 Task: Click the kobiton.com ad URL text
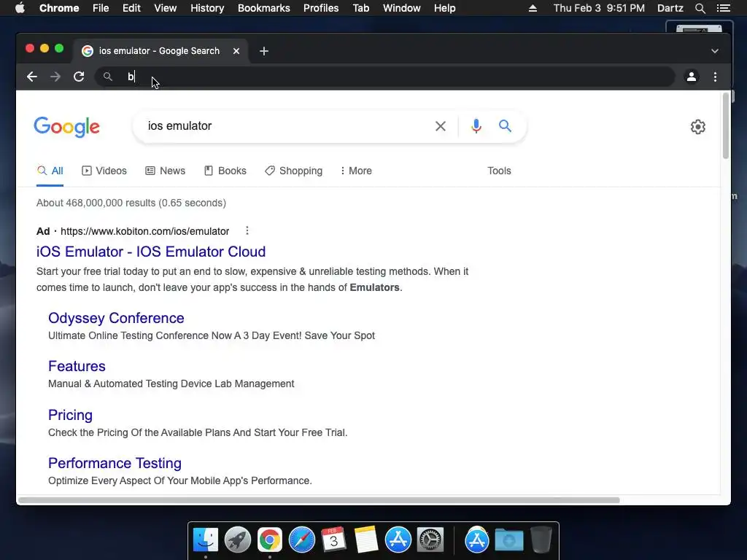(x=145, y=231)
